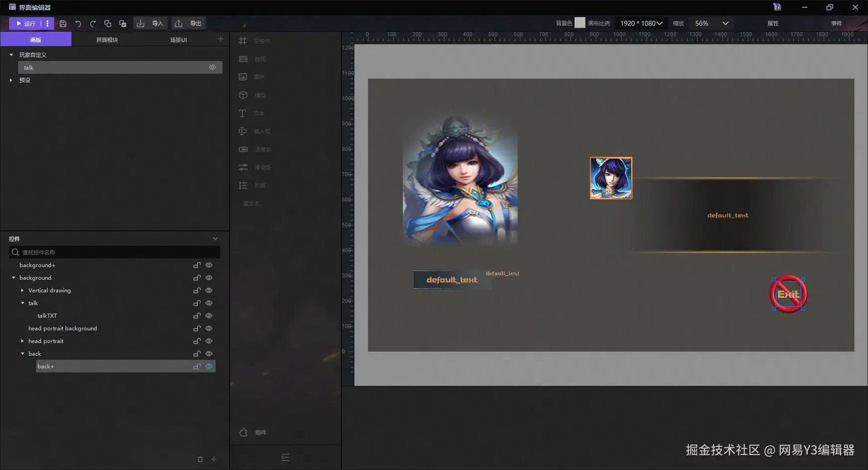Redo the last undone action
The width and height of the screenshot is (868, 470).
(93, 23)
